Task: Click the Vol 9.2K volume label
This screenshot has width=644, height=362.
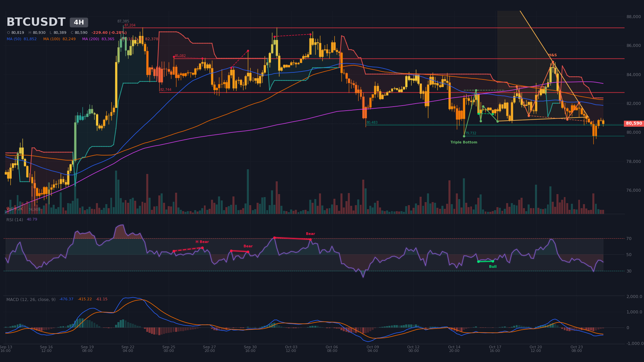Action: (x=14, y=209)
